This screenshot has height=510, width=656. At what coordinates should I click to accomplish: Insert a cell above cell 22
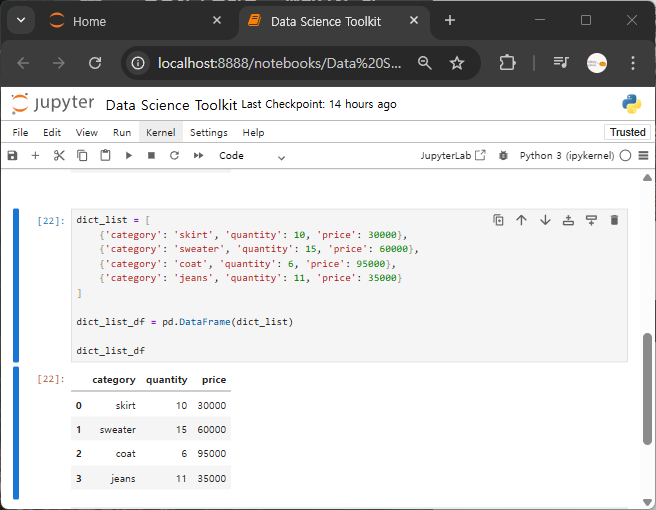568,220
